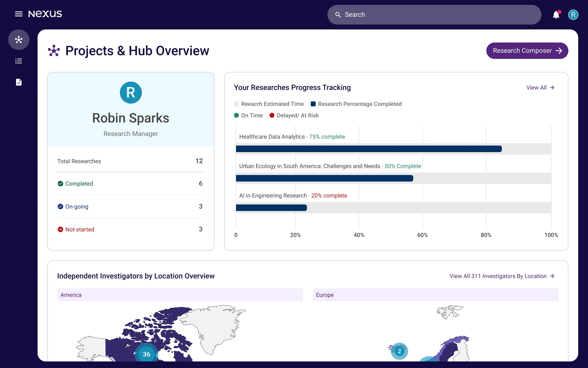Viewport: 588px width, 368px height.
Task: Click the Total Researches count 12
Action: click(x=199, y=161)
